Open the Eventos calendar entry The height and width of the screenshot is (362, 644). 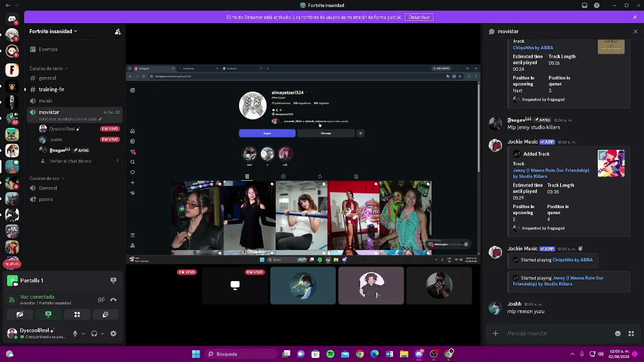75,49
